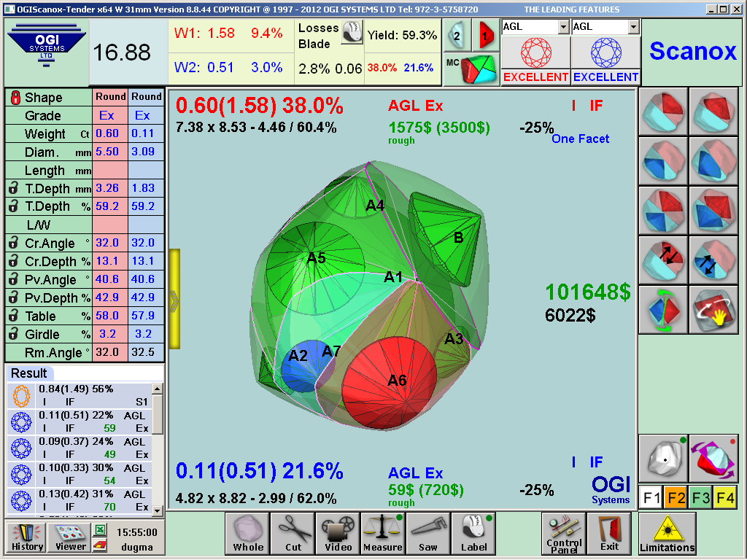Open the laser Limitations warning
The height and width of the screenshot is (560, 747).
(x=667, y=534)
